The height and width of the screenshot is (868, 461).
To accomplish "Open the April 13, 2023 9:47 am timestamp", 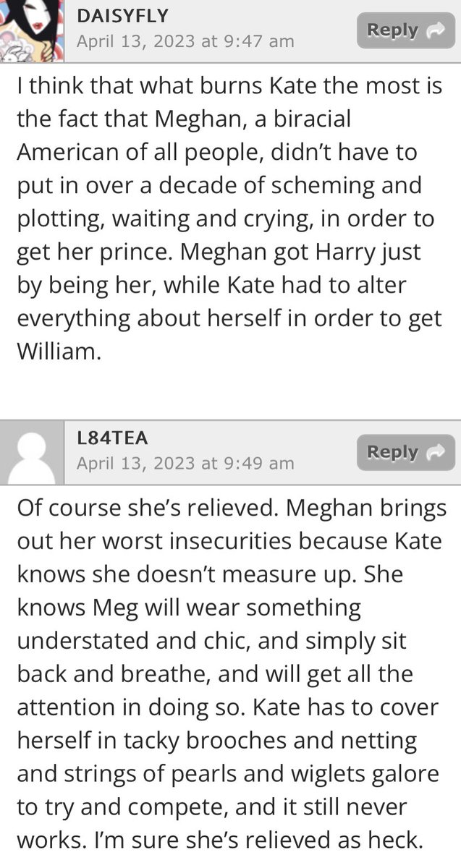I will pyautogui.click(x=185, y=41).
